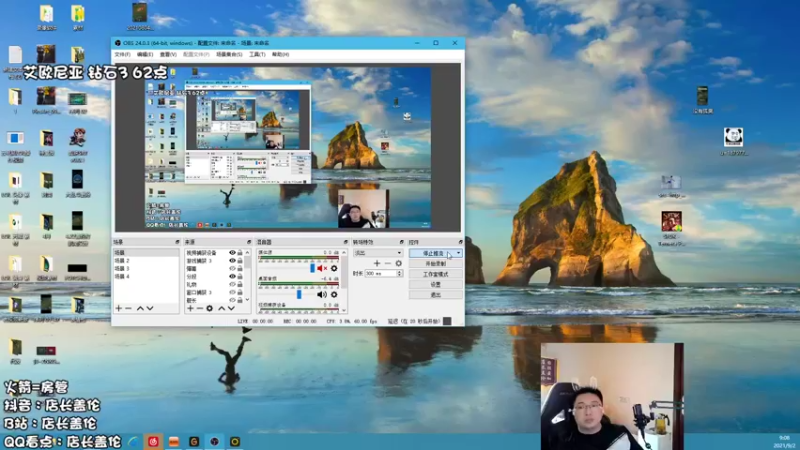800x450 pixels.
Task: Enable 工作室模式 studio mode
Action: [x=436, y=274]
